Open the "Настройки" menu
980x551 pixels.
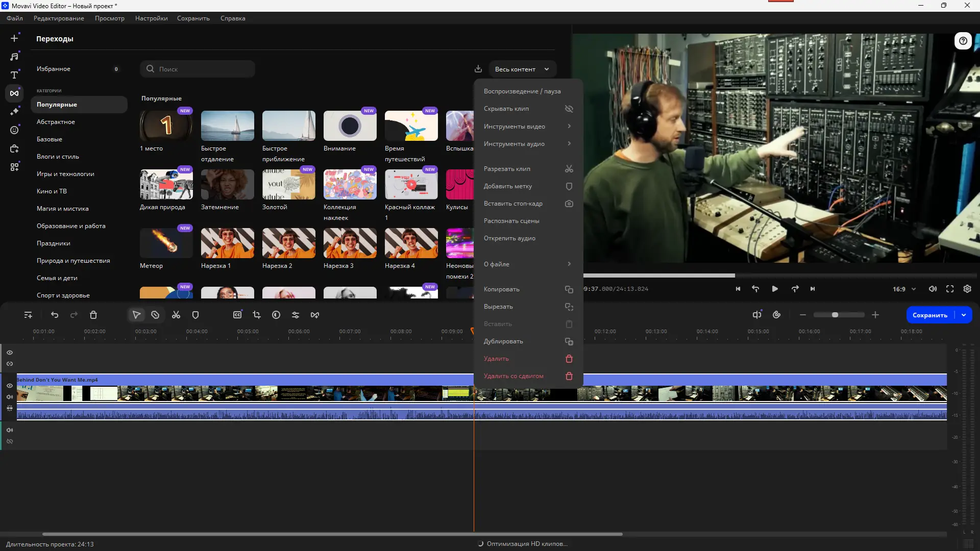pos(151,18)
